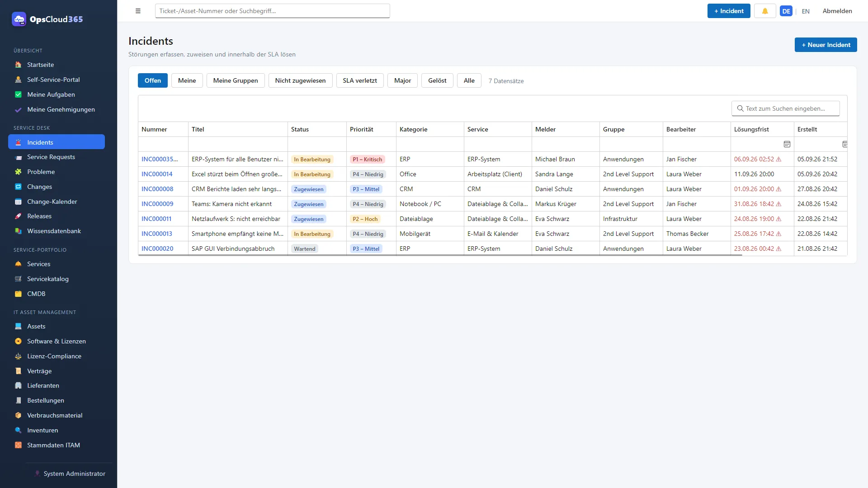Click the Changes icon
The height and width of the screenshot is (488, 868).
[18, 187]
